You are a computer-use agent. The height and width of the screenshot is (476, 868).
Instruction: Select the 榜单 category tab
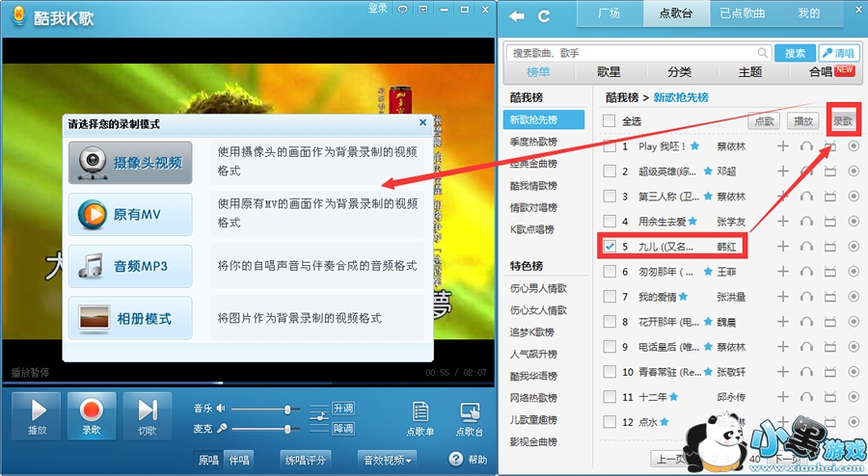(x=538, y=72)
